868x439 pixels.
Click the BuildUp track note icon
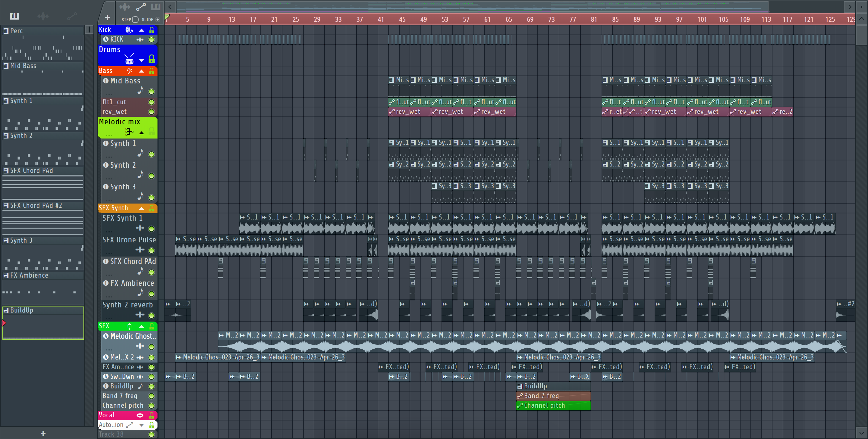140,386
